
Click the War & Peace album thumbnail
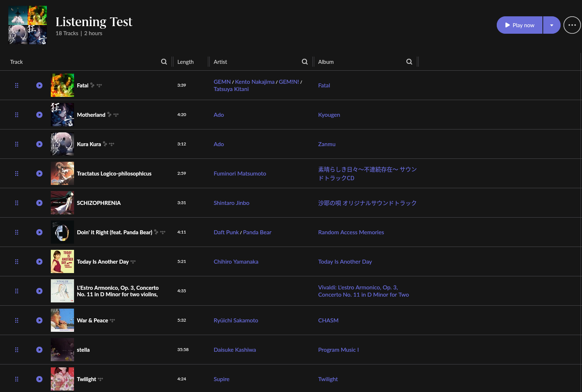[62, 320]
